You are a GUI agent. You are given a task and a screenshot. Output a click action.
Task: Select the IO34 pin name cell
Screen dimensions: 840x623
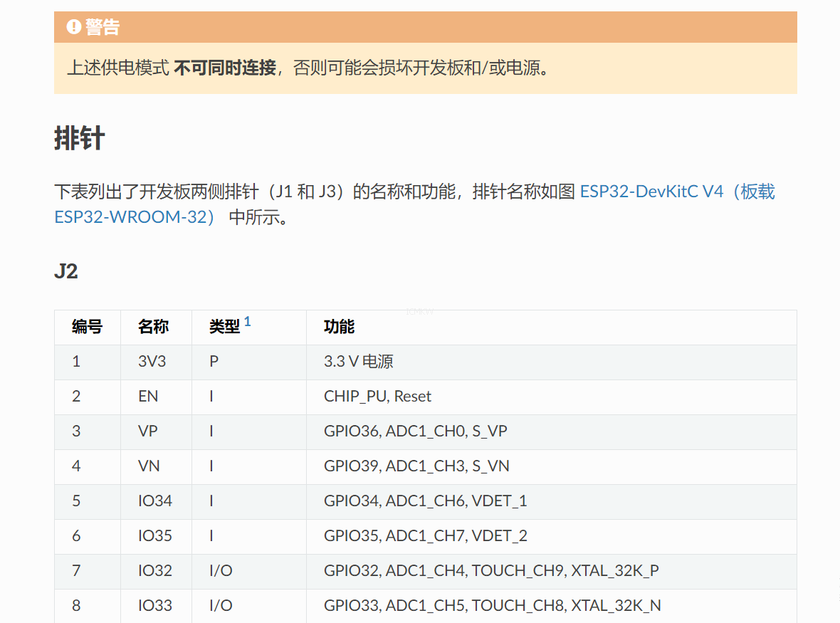[x=155, y=501]
